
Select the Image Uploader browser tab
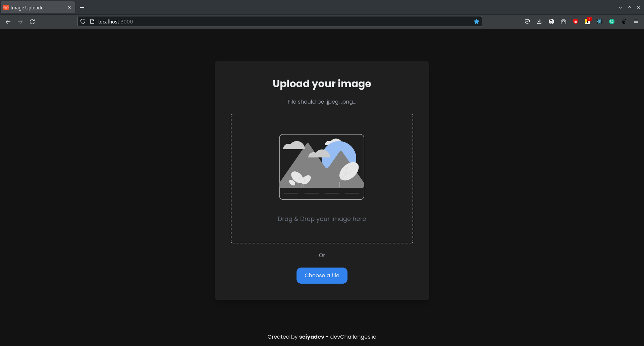[x=38, y=7]
